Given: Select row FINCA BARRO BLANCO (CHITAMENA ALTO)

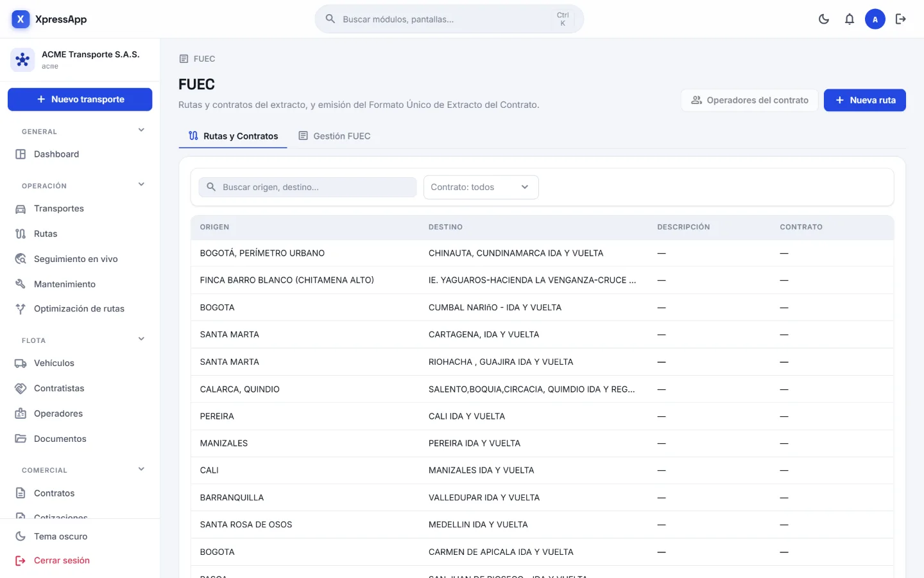Looking at the screenshot, I should coord(542,280).
